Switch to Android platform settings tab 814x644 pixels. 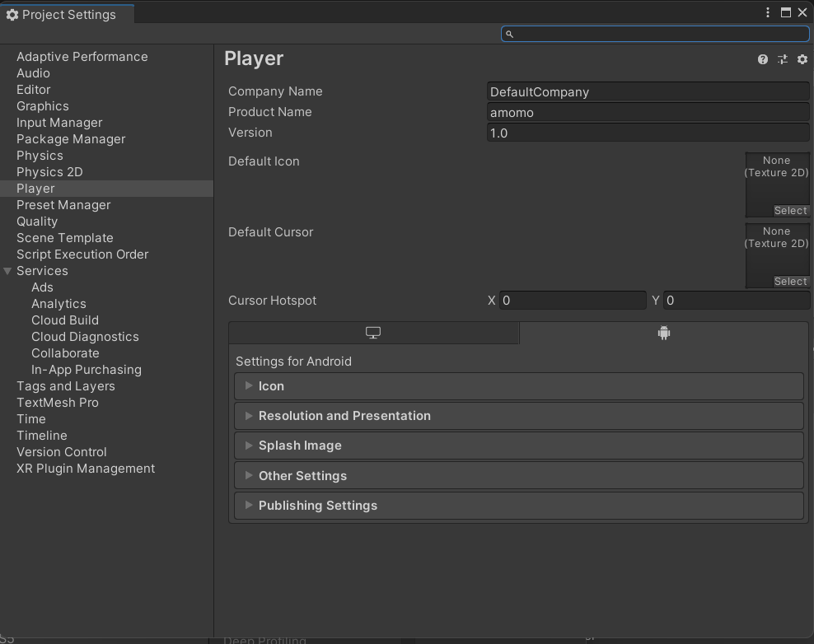coord(663,333)
